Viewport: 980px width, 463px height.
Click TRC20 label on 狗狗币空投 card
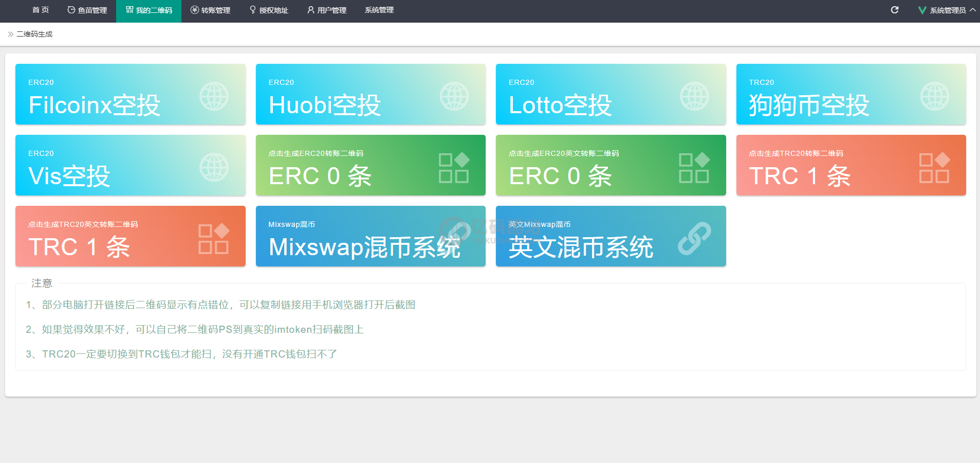762,82
